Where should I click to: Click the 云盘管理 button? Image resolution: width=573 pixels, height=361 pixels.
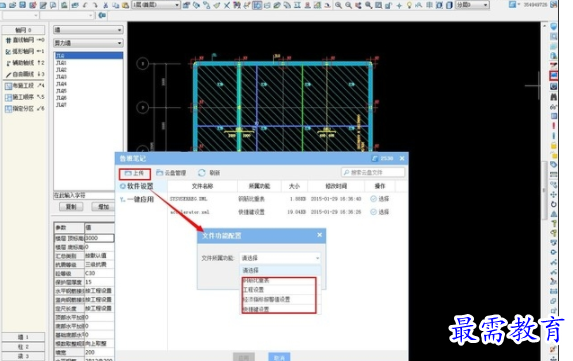tap(171, 172)
